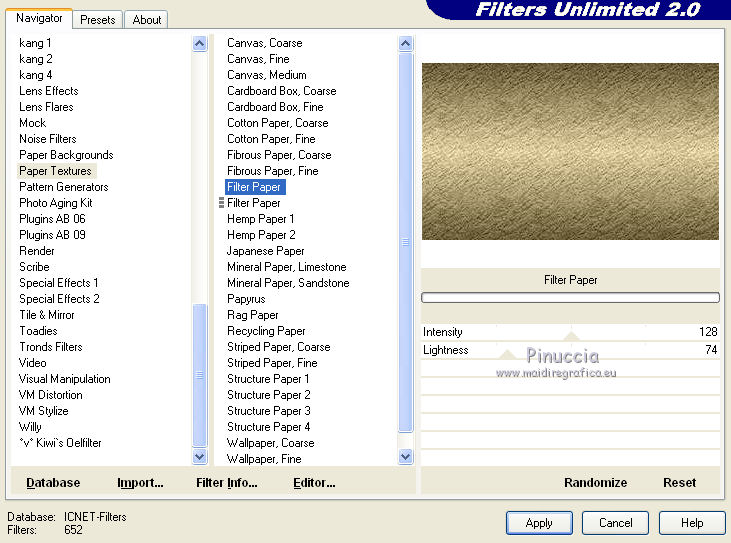The width and height of the screenshot is (731, 543).
Task: Select the Tile & Mirror category
Action: tap(47, 315)
